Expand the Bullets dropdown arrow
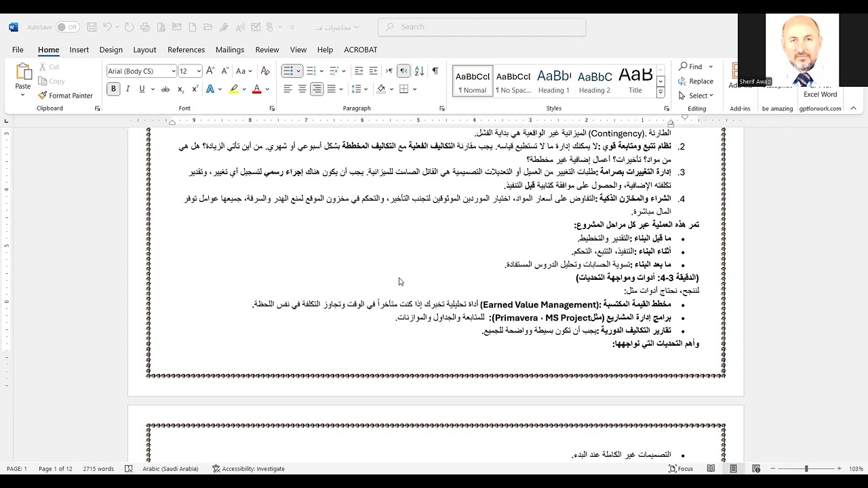This screenshot has height=488, width=868. (298, 71)
